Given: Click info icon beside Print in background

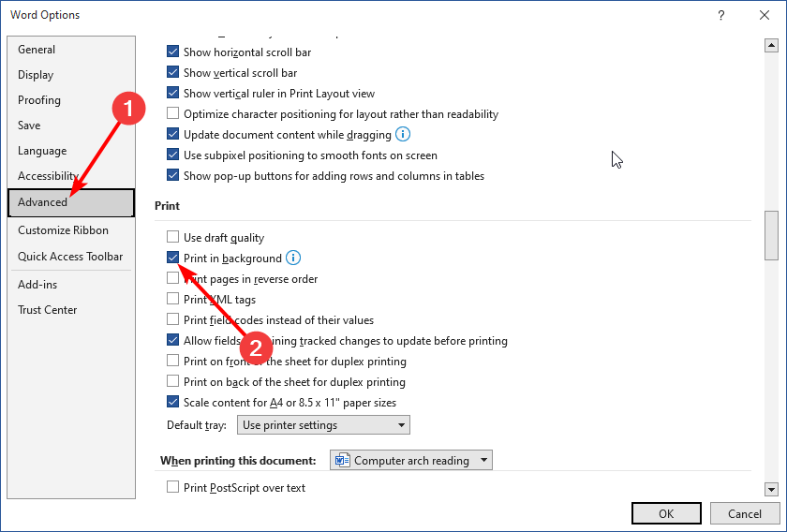Looking at the screenshot, I should [x=293, y=258].
